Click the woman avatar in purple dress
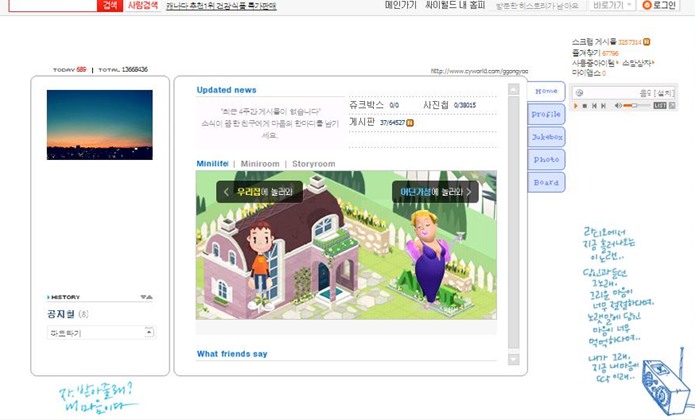 [429, 257]
